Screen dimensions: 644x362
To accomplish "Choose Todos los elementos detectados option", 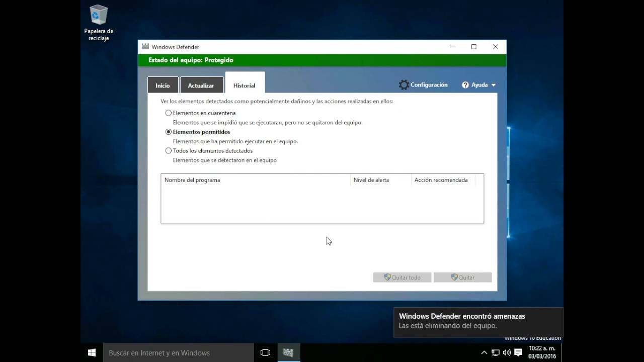I will tap(169, 150).
